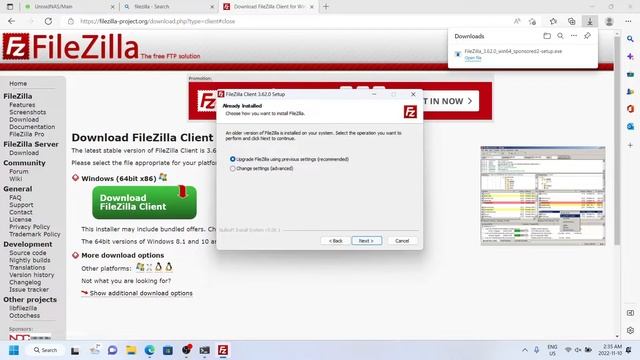Open Forum link under Community
This screenshot has width=640, height=360.
pyautogui.click(x=19, y=171)
